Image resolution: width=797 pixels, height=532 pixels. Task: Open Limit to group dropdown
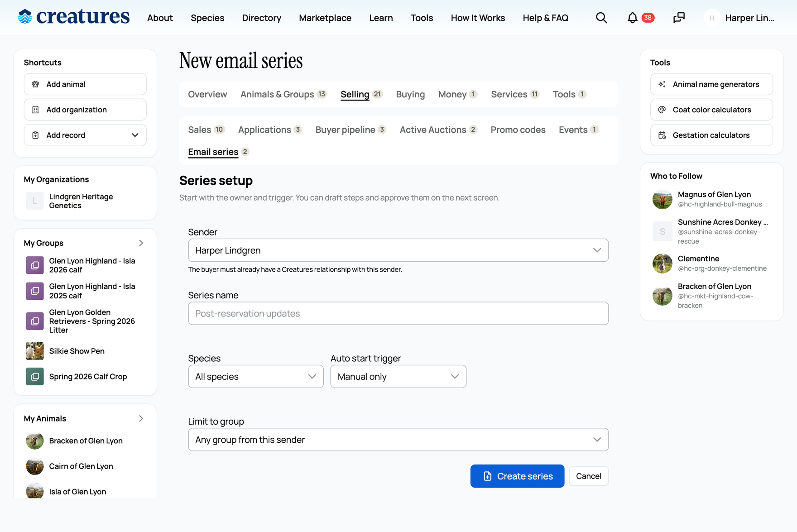click(x=398, y=440)
